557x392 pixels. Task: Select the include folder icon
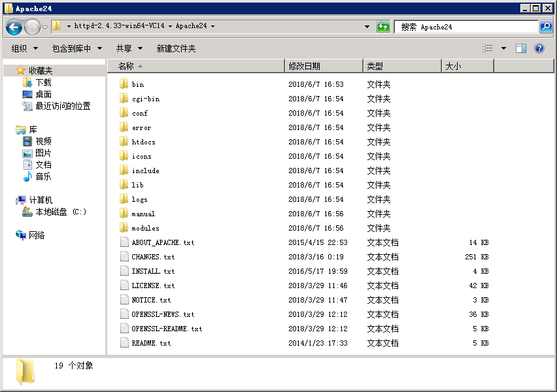click(x=124, y=171)
